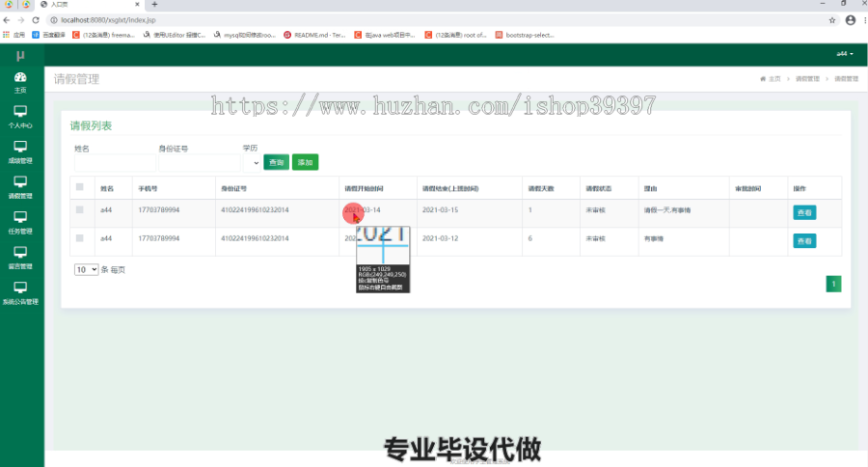Open 个人中心 in the sidebar
Viewport: 868px width, 467px height.
click(x=20, y=118)
